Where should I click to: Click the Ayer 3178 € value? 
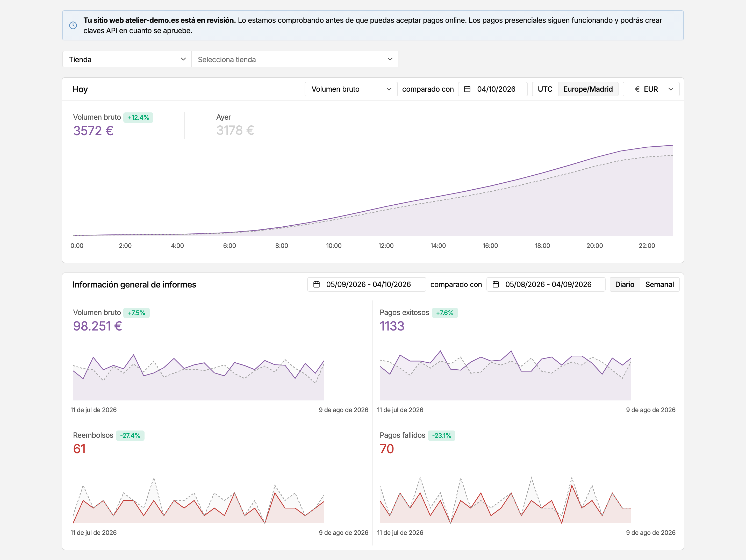(235, 130)
